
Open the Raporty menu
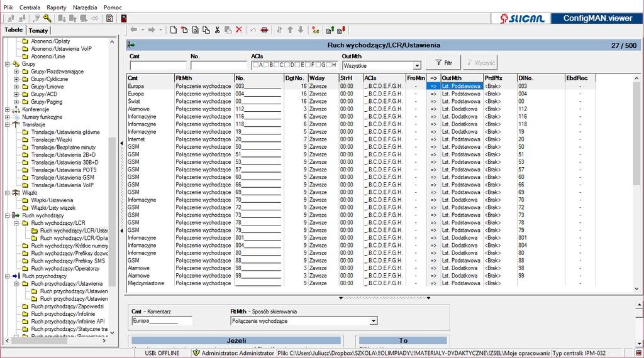[x=57, y=8]
